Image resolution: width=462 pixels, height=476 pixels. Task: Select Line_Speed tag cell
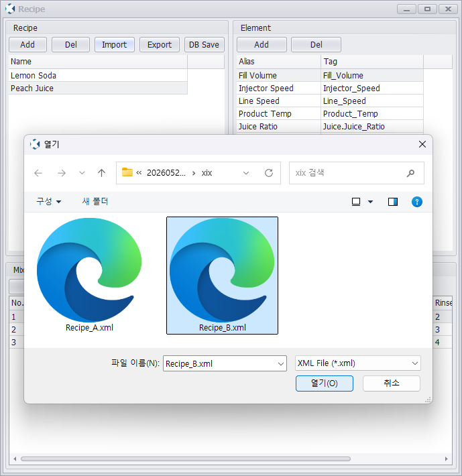372,101
